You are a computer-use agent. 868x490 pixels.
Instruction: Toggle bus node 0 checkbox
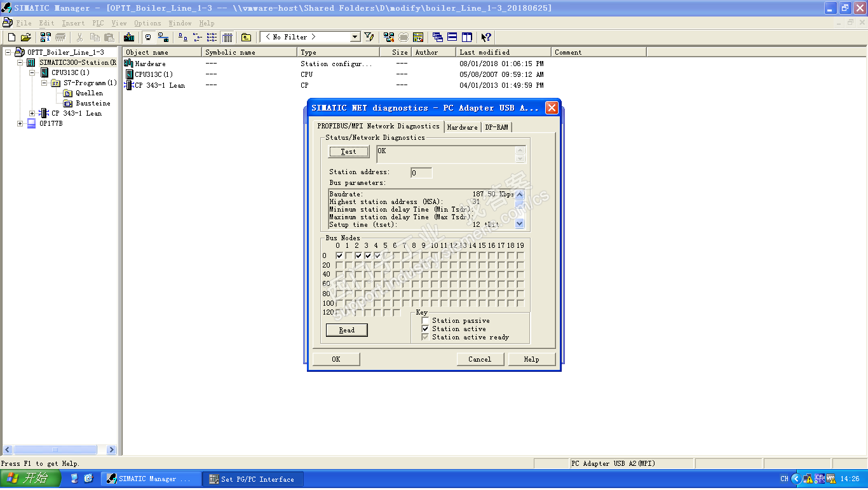coord(339,255)
